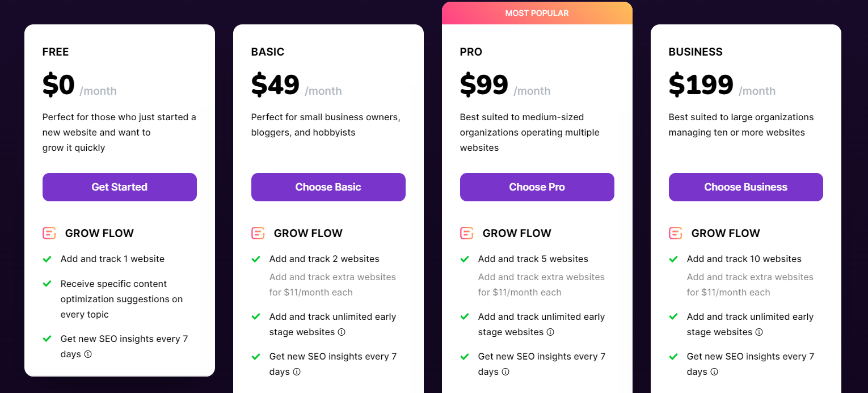Open info icon next to Business early stage websites
This screenshot has width=868, height=393.
click(x=759, y=332)
